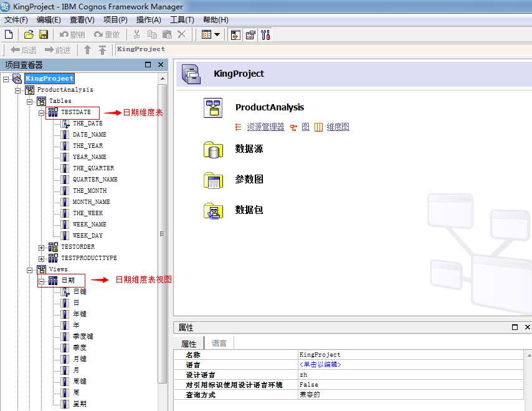This screenshot has height=411, width=532.
Task: Select the QUARTER_NAME query item
Action: tap(95, 180)
